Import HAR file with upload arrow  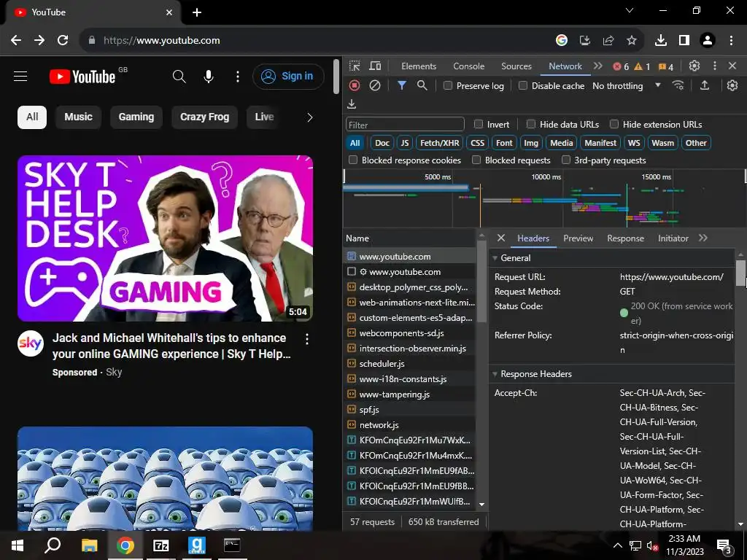pos(705,85)
